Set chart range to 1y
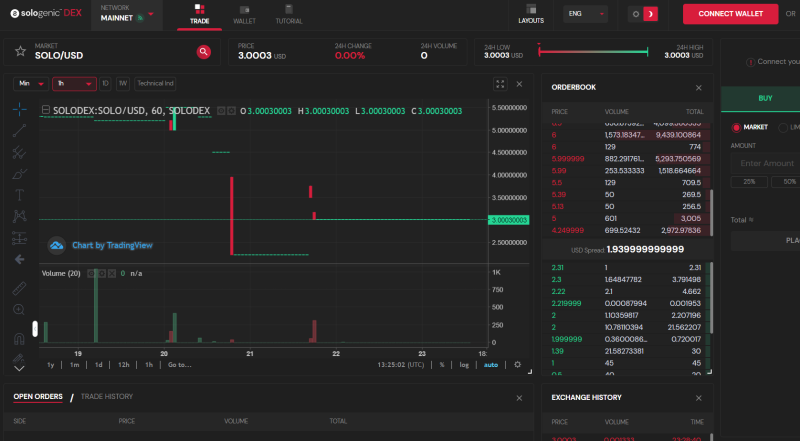Viewport: 800px width, 441px height. click(51, 365)
